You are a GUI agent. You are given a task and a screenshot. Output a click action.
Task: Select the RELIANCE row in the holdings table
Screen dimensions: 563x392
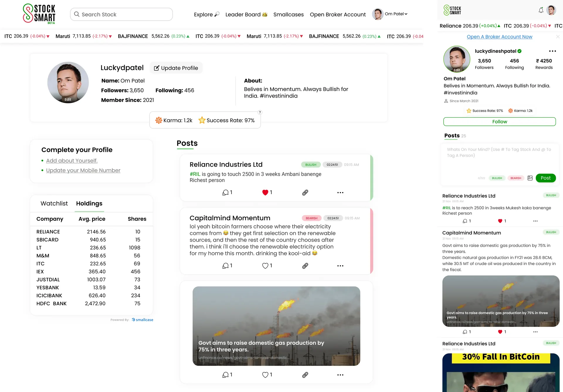click(91, 232)
